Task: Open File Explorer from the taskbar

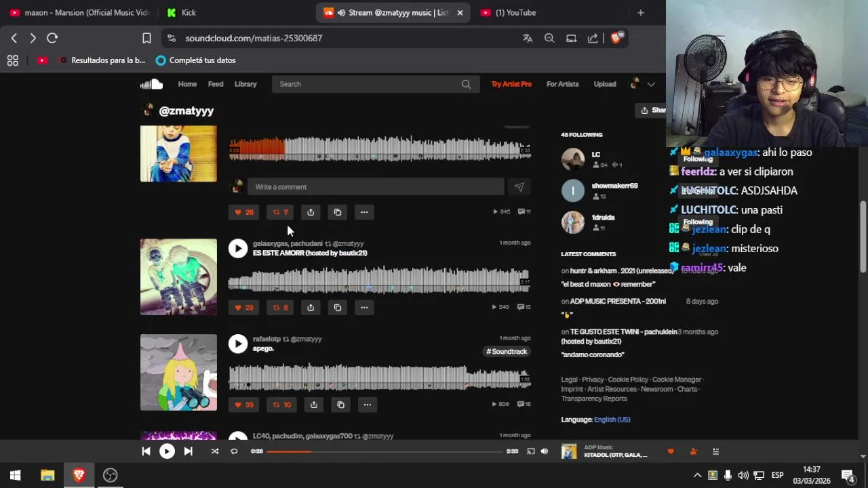Action: [47, 475]
